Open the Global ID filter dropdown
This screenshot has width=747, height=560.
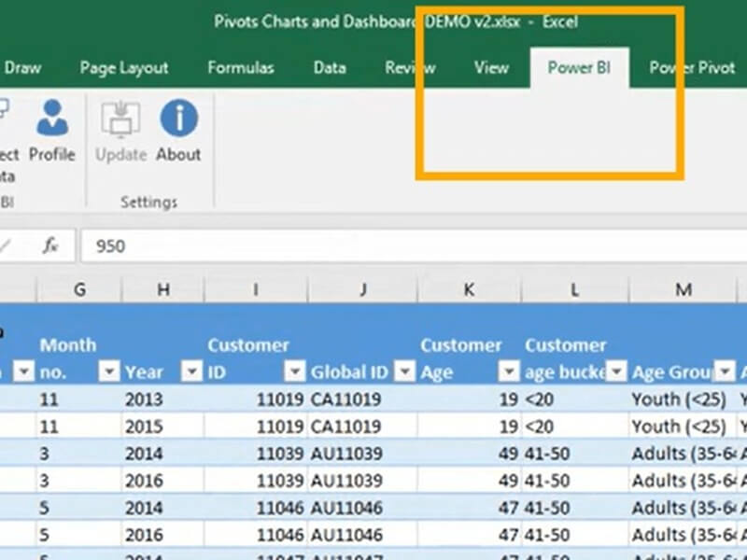point(404,371)
